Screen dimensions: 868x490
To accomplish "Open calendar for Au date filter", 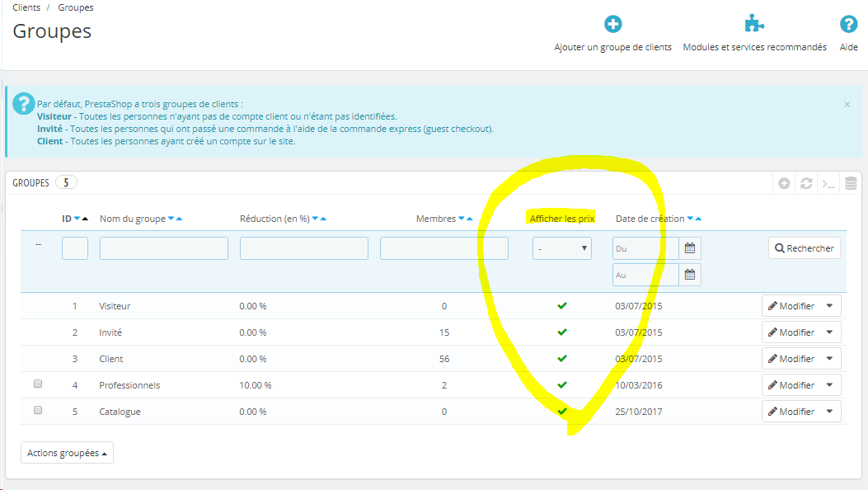I will pyautogui.click(x=690, y=275).
